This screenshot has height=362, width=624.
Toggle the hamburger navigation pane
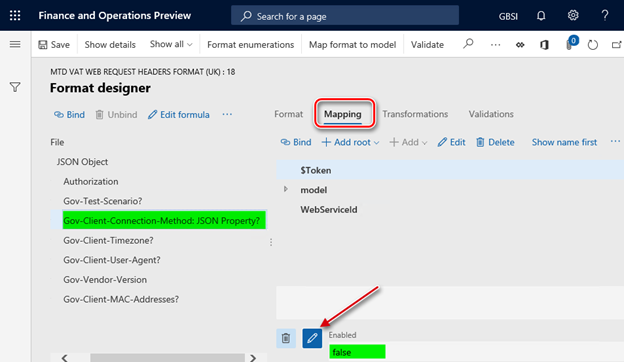click(15, 44)
